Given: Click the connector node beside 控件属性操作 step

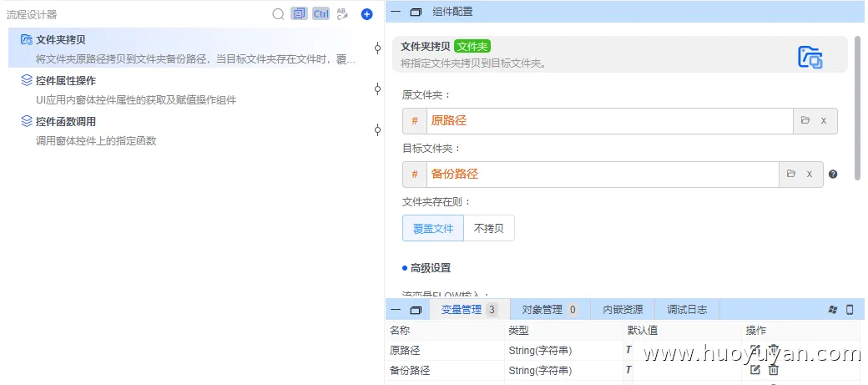Looking at the screenshot, I should click(x=377, y=89).
